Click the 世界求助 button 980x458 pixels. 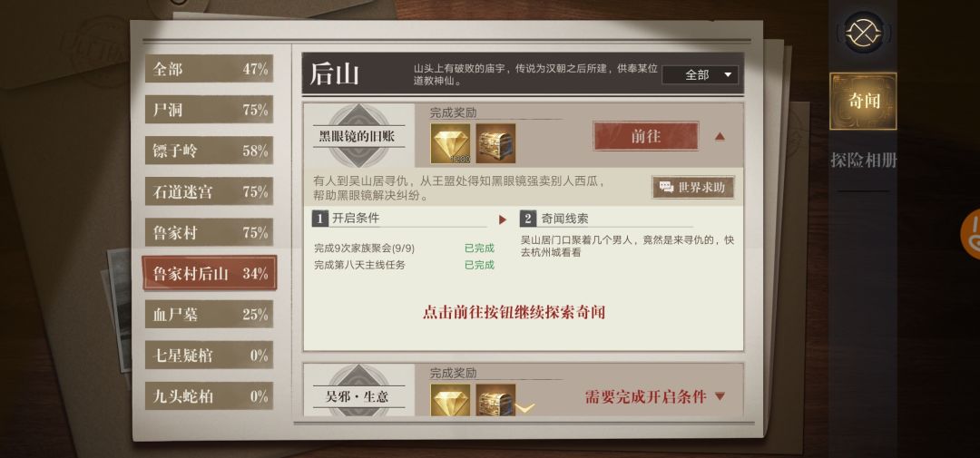tap(693, 188)
